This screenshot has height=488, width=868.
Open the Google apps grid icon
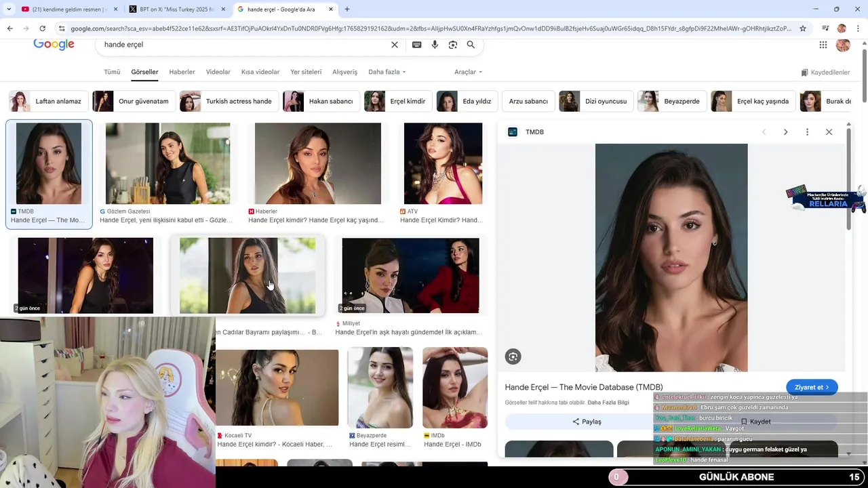(x=823, y=45)
